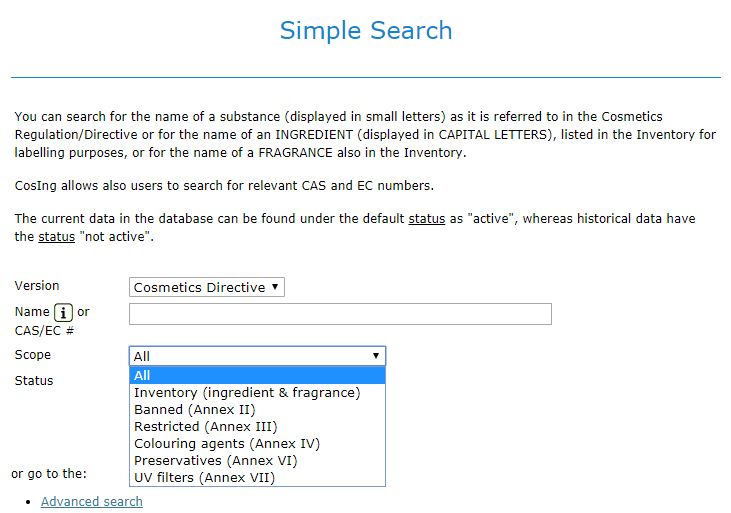Select Banned (Annex II) option

[x=195, y=409]
